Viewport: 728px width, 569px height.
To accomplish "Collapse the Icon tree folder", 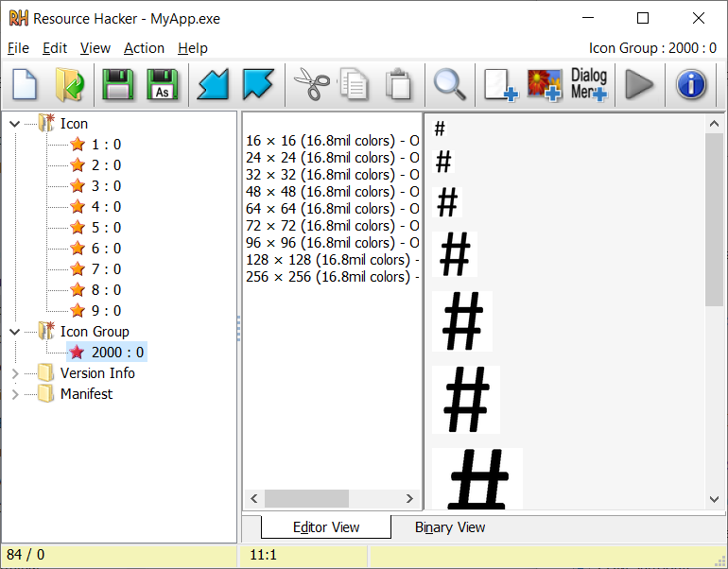I will pyautogui.click(x=15, y=124).
